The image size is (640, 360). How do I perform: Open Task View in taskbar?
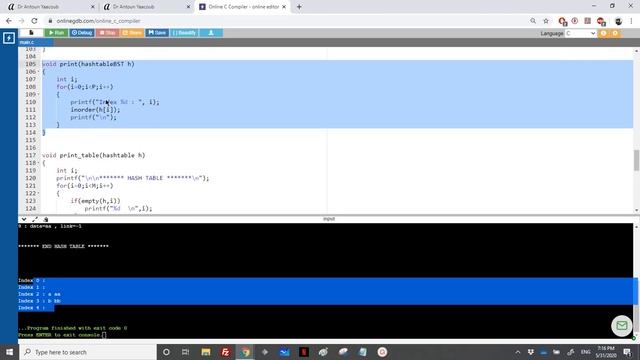pyautogui.click(x=185, y=352)
